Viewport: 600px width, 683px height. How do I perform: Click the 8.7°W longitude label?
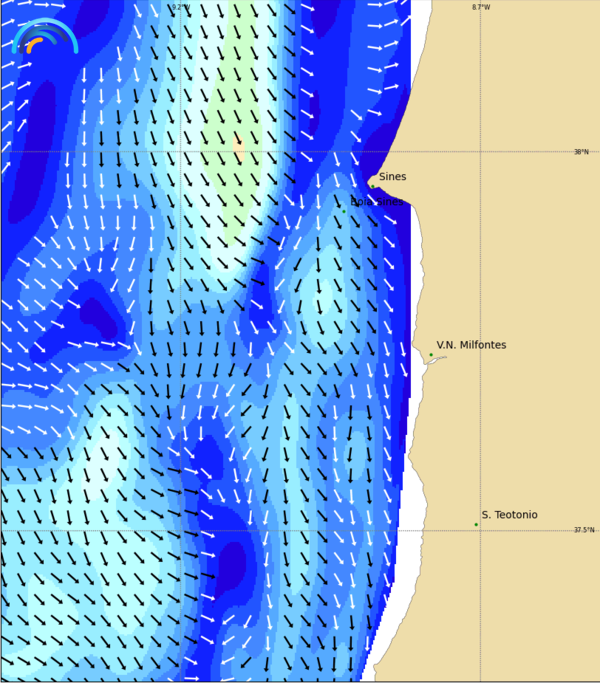point(481,8)
